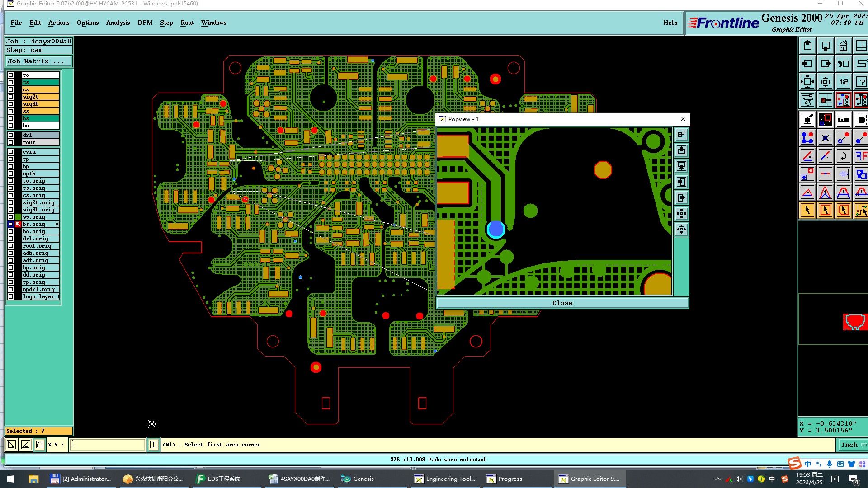Viewport: 868px width, 488px height.
Task: Select the arrow pointer in red rectangle tool
Action: [826, 210]
